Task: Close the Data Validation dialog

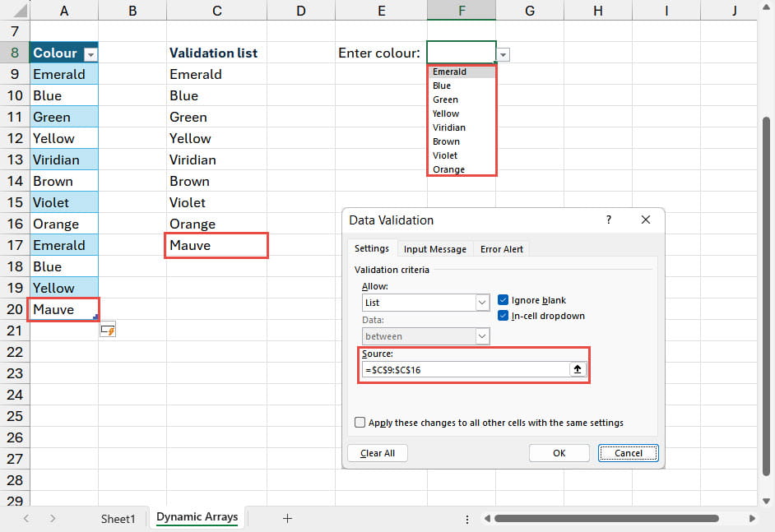Action: point(646,220)
